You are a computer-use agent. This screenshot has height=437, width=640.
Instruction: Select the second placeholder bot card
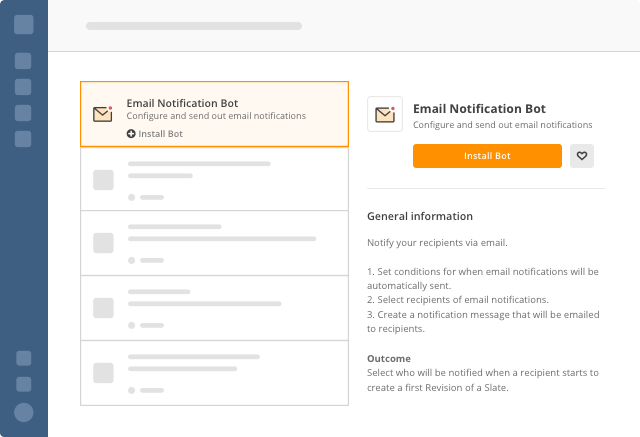pyautogui.click(x=214, y=179)
